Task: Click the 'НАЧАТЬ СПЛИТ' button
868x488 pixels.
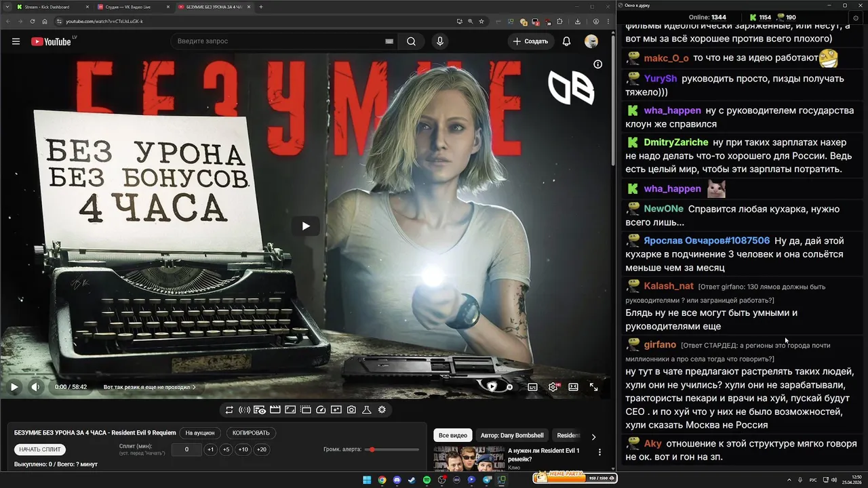Action: 40,449
